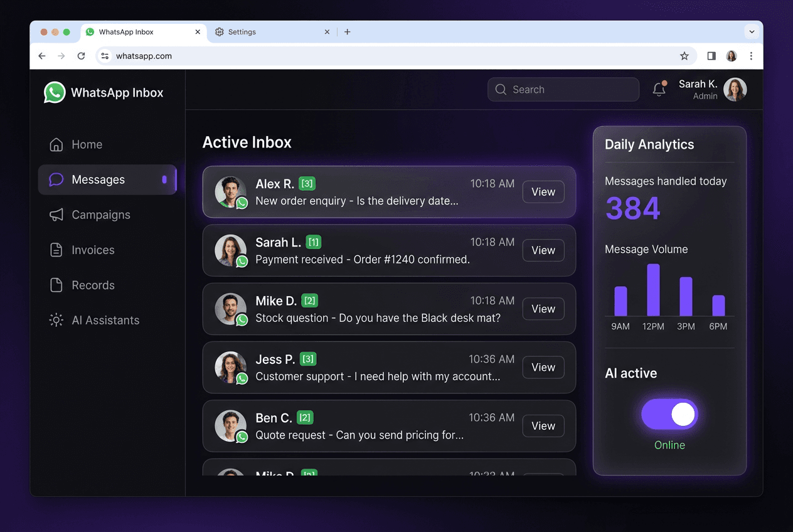Click WhatsApp badge on Alex R. avatar
This screenshot has height=532, width=793.
242,203
